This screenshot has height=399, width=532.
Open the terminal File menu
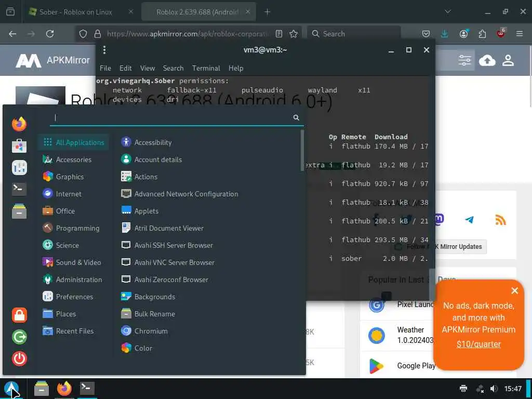coord(105,68)
